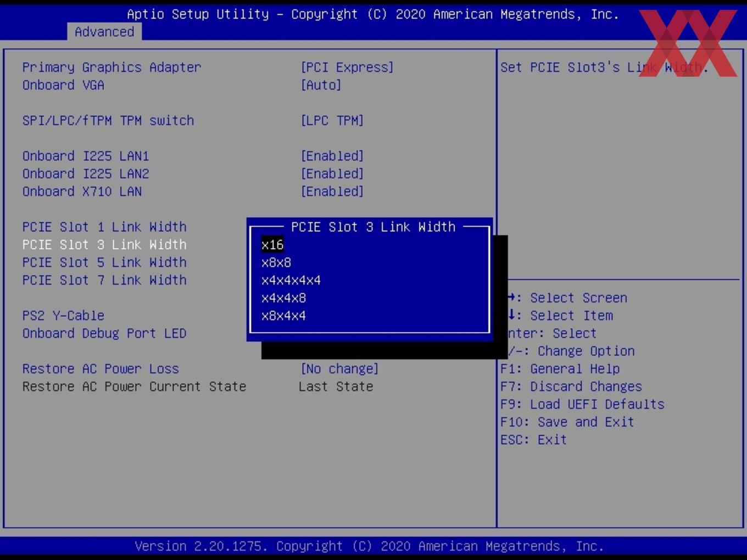Click the Change Option key hint
This screenshot has width=747, height=560.
point(571,351)
